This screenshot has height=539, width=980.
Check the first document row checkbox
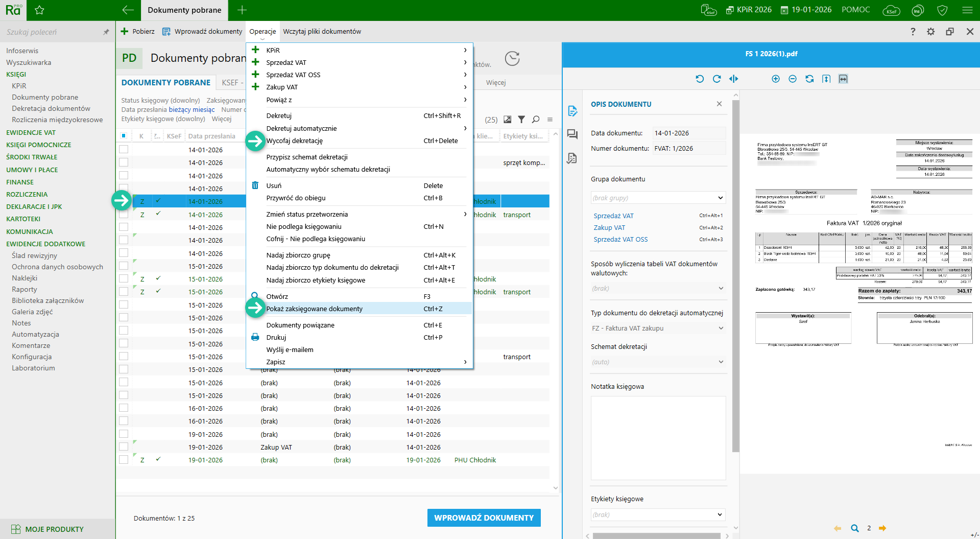124,150
